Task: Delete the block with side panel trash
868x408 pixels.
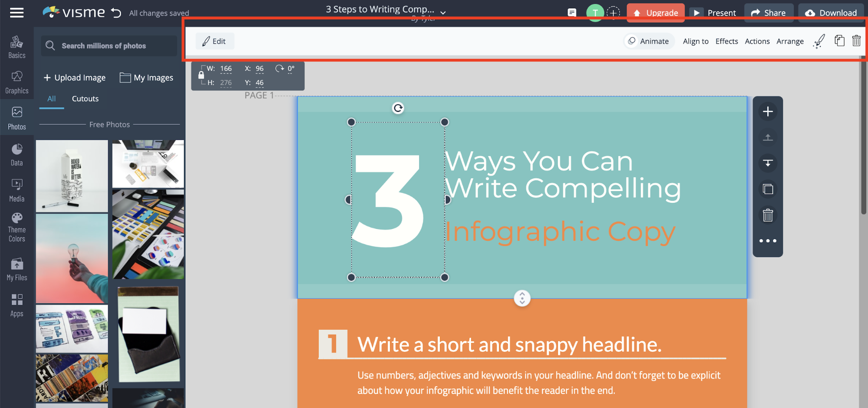Action: (768, 215)
